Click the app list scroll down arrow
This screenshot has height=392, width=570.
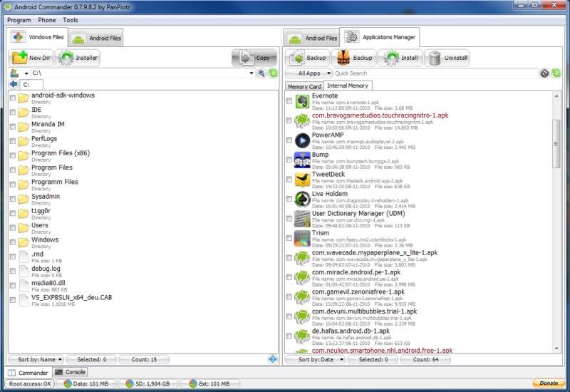coord(556,349)
